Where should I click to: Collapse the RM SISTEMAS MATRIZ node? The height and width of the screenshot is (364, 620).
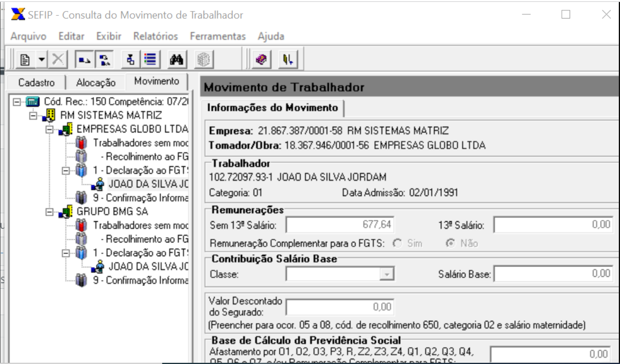pos(33,116)
